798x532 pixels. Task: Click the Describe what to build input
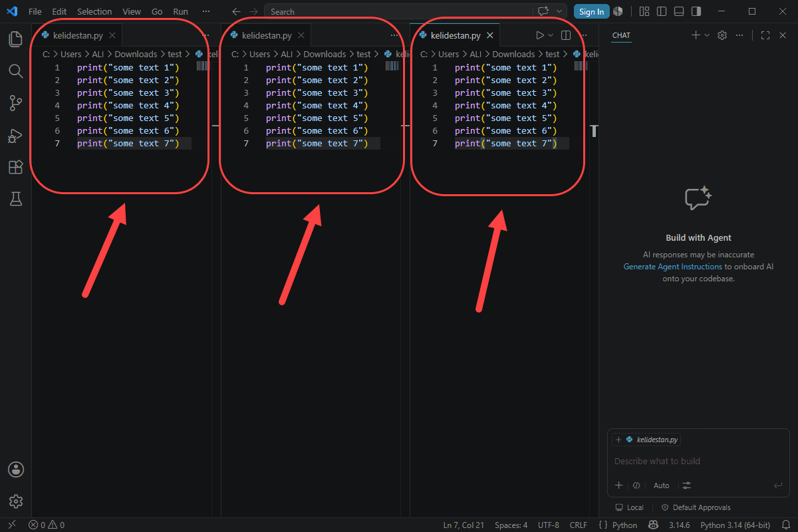click(x=698, y=461)
